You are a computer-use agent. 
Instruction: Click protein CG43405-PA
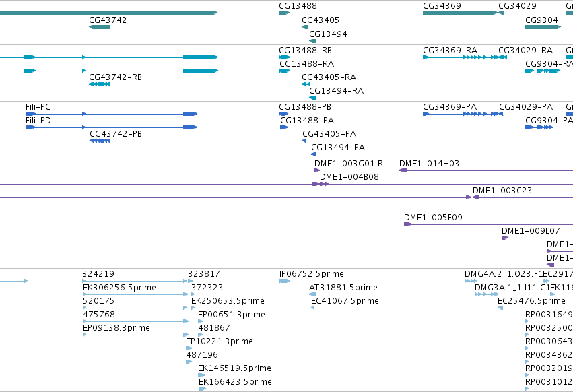(x=304, y=141)
